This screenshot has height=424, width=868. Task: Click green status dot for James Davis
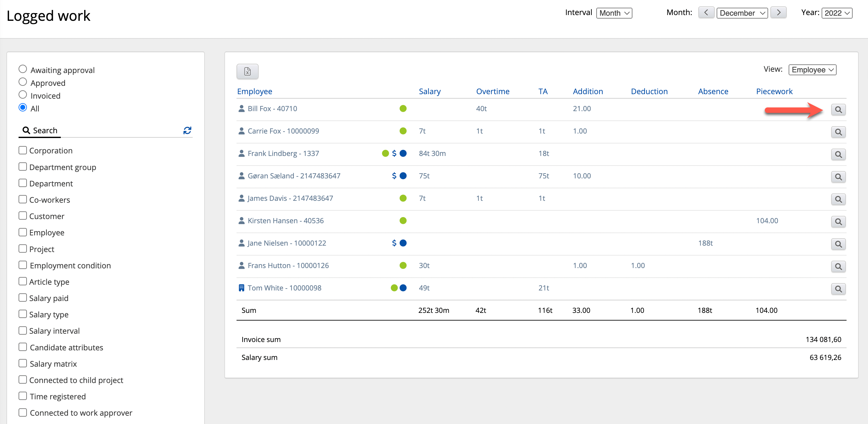403,198
